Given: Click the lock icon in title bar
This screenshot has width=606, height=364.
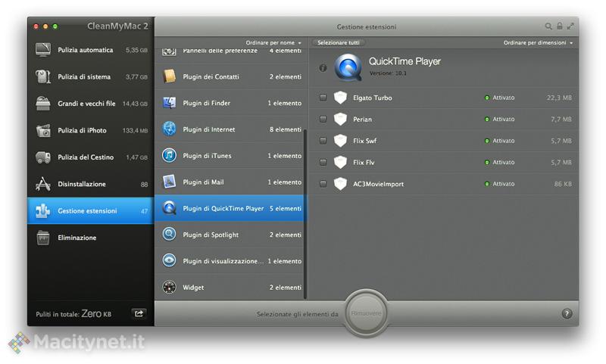Looking at the screenshot, I should click(x=560, y=26).
